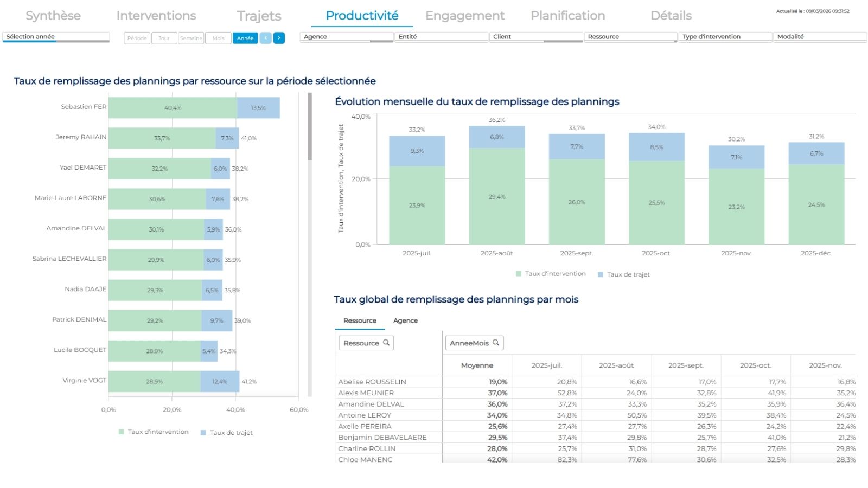Click the magnifier icon on AnneeMois search button
868x488 pixels.
tap(496, 343)
